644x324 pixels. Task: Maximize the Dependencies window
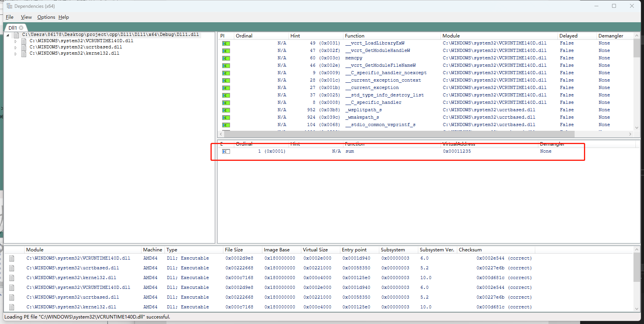614,6
